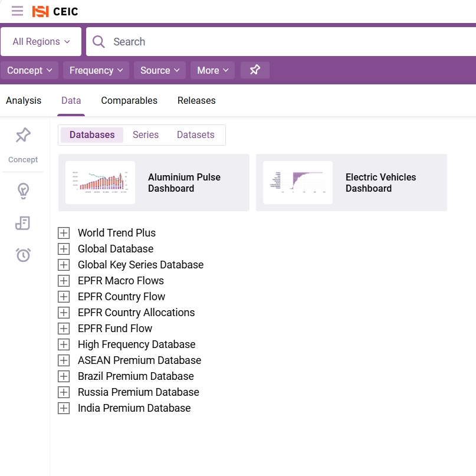
Task: Open the Aluminium Pulse Dashboard thumbnail
Action: click(100, 183)
